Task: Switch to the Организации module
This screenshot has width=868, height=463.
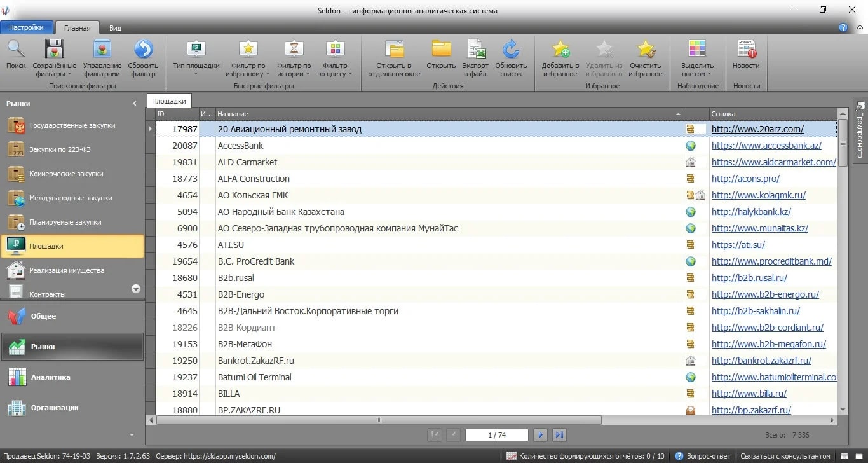Action: coord(72,408)
